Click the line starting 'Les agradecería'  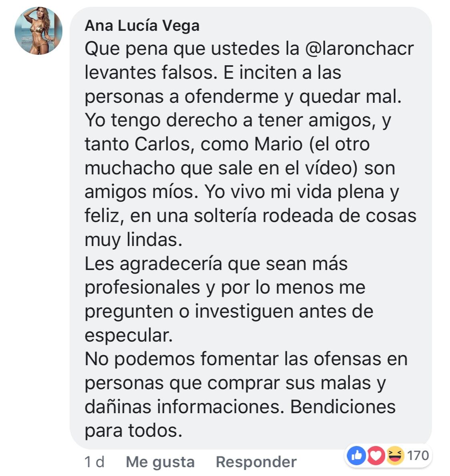pyautogui.click(x=216, y=264)
